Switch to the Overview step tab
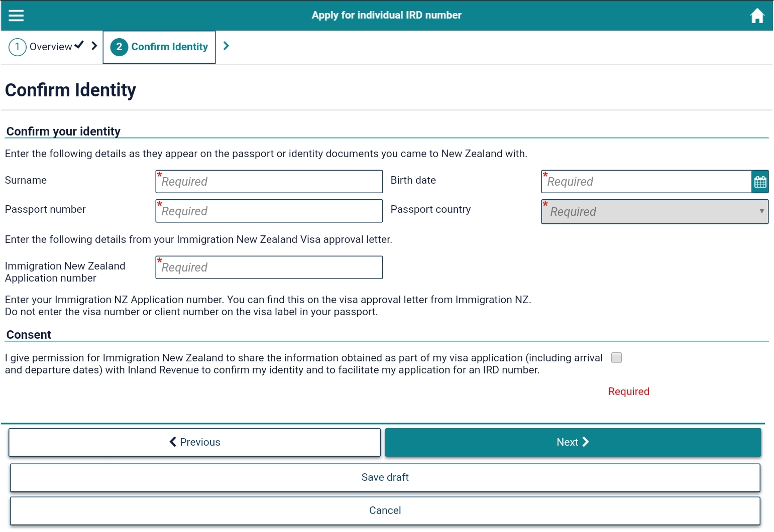 click(x=50, y=47)
